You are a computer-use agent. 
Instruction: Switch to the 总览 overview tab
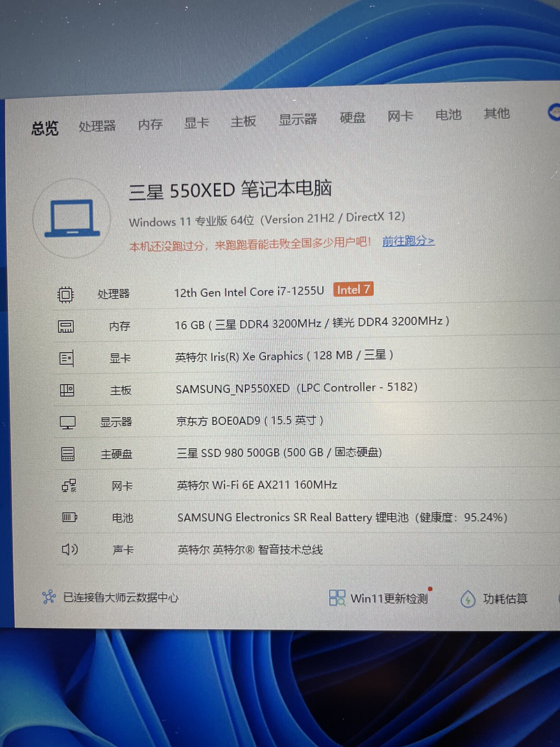45,128
